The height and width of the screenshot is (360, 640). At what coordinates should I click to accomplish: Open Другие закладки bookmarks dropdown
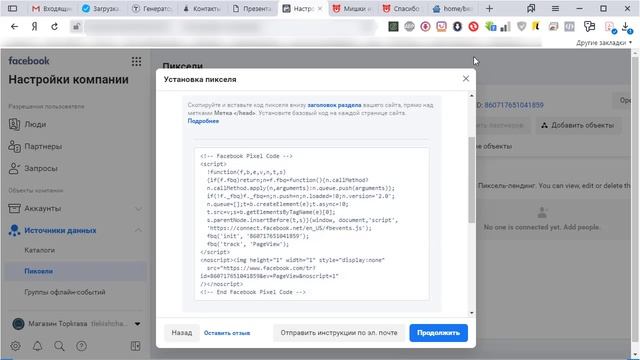(x=604, y=42)
